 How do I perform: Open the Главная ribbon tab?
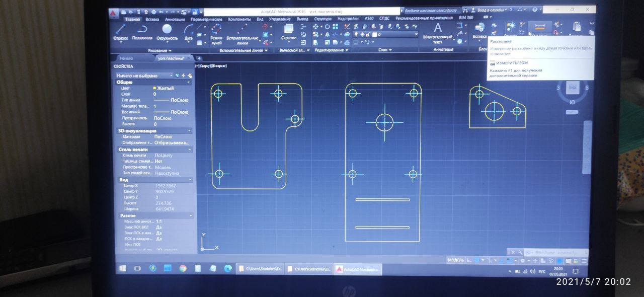pos(132,19)
